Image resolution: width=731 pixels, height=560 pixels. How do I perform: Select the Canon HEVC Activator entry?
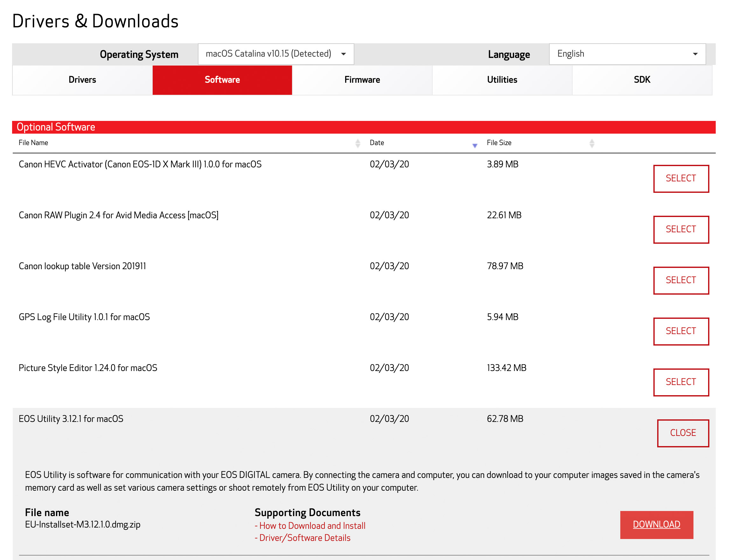681,179
